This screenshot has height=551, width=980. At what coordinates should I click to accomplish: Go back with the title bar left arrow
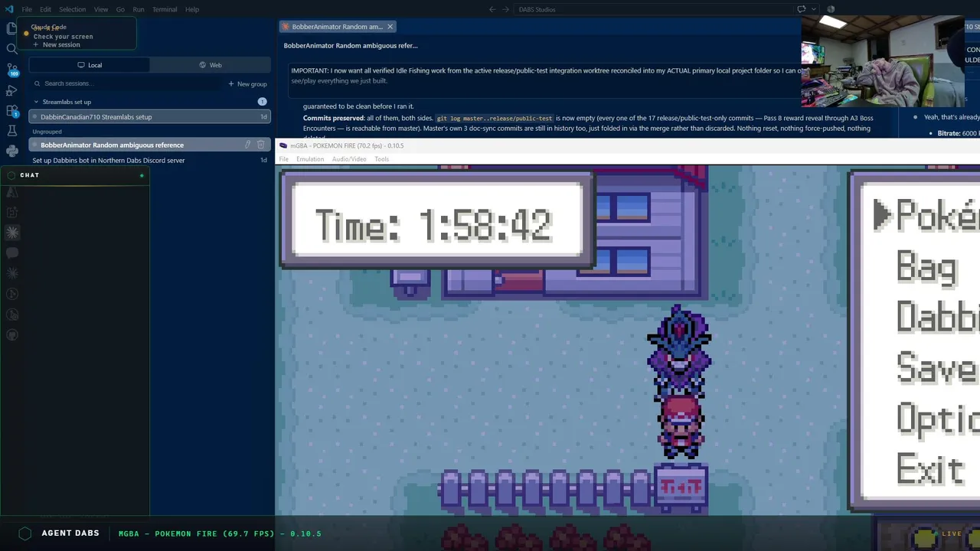(492, 9)
